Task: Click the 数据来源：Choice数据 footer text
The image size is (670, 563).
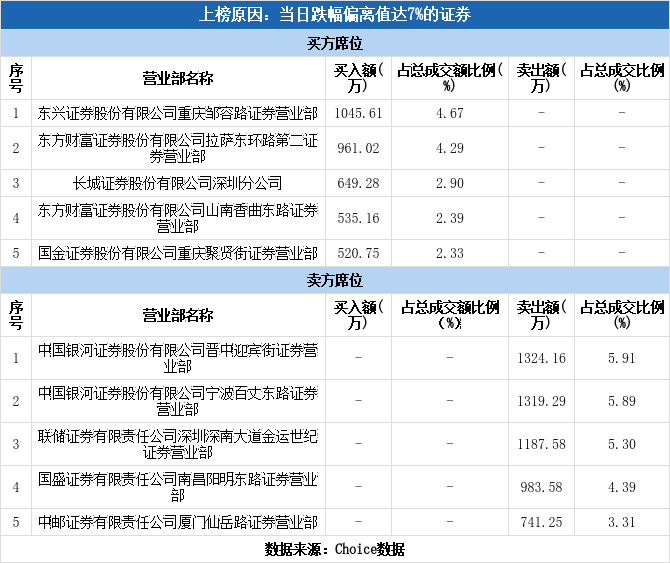Action: 335,549
